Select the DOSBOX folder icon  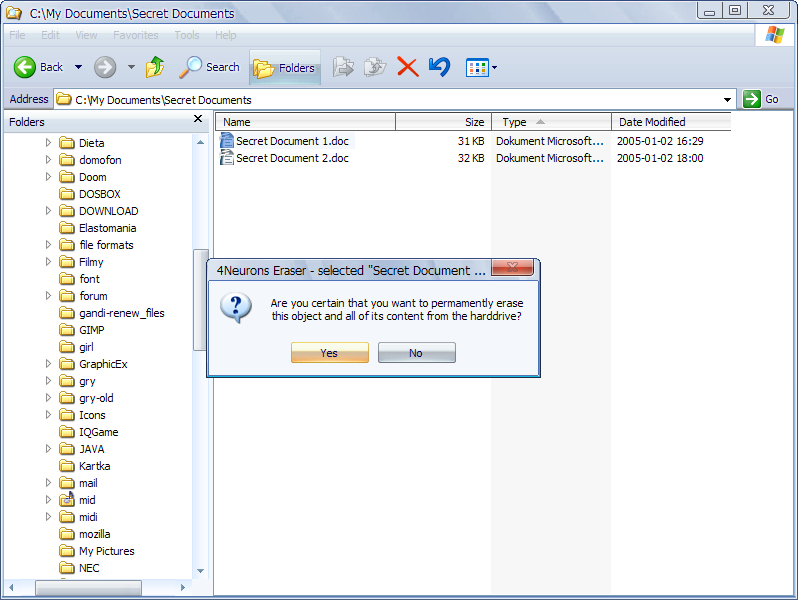[x=67, y=193]
